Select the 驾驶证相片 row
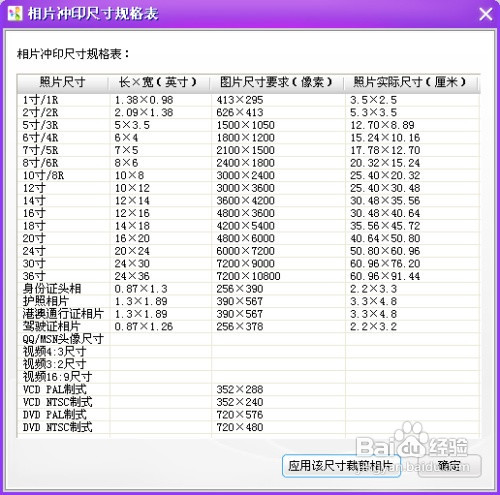 tap(248, 326)
